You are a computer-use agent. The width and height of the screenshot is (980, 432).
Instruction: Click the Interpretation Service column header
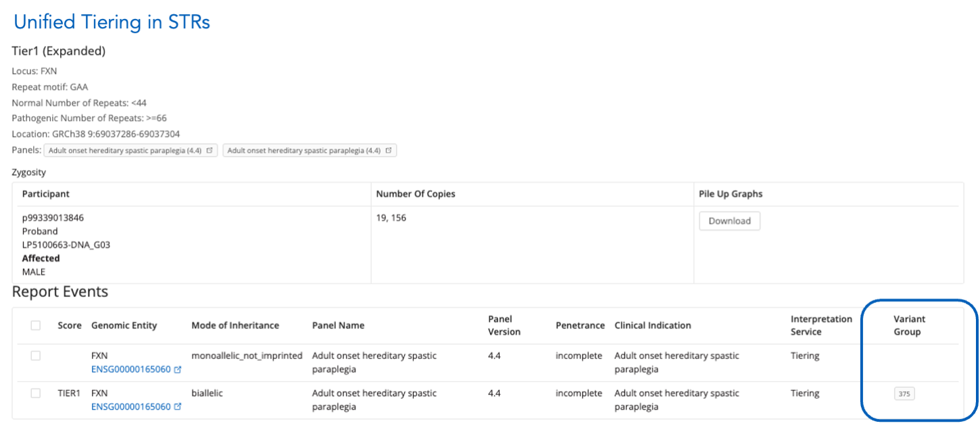coord(821,325)
